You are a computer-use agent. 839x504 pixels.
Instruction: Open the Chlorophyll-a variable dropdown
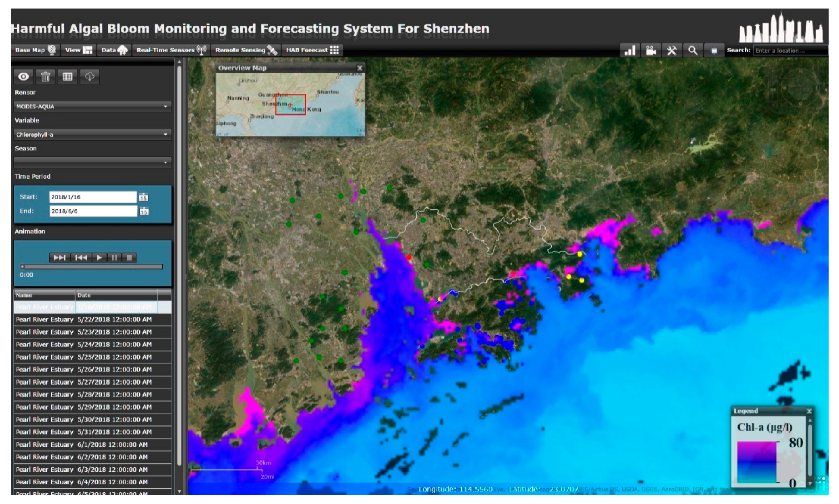point(92,135)
